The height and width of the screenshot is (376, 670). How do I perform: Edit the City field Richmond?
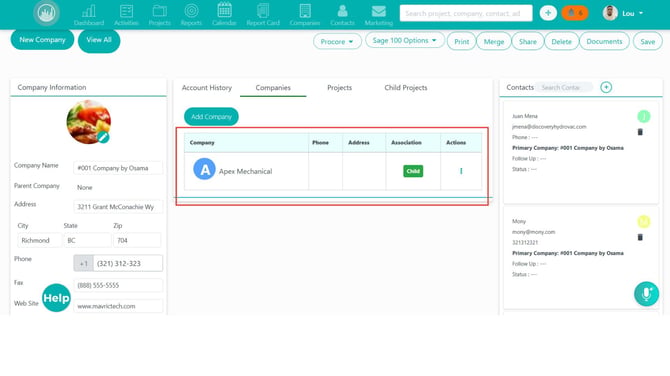[39, 240]
